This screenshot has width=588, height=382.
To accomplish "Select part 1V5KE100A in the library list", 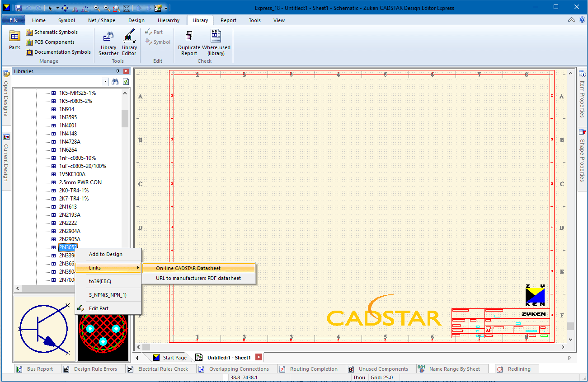I will [x=72, y=174].
